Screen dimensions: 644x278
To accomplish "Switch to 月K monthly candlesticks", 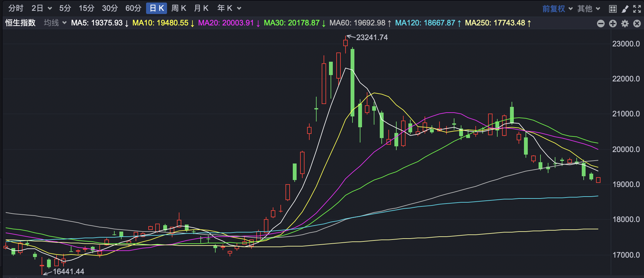I will (x=201, y=8).
